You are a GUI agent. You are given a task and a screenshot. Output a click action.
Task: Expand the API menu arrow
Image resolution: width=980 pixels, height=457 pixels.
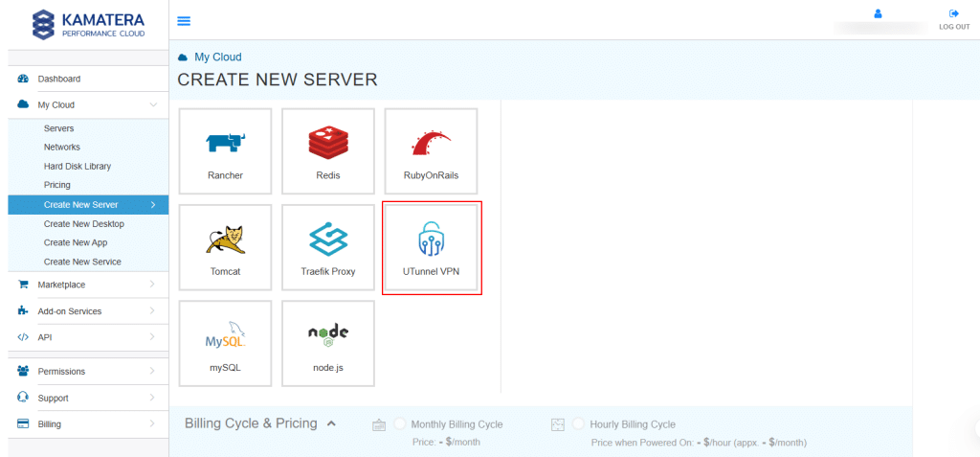(x=152, y=337)
